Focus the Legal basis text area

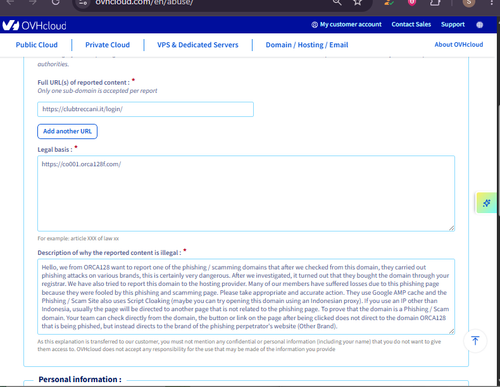click(246, 193)
